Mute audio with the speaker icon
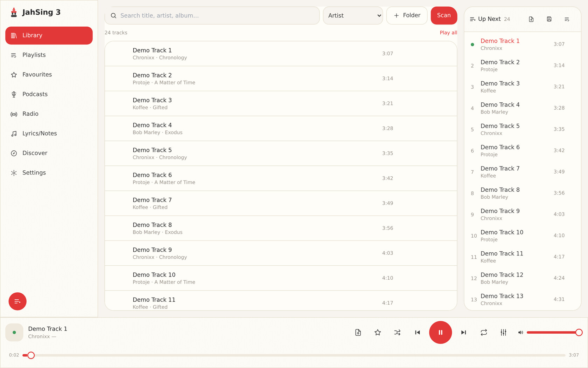Screen dimensions: 588x368 click(520, 332)
